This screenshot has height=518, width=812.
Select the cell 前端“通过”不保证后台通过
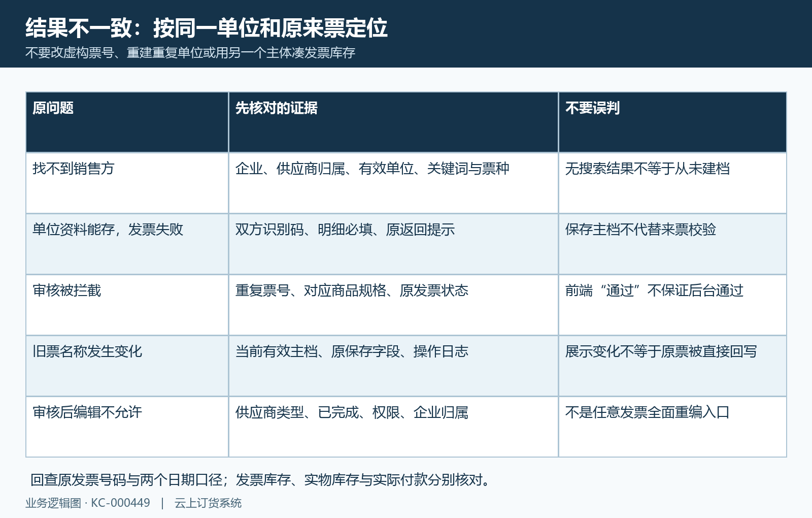672,305
